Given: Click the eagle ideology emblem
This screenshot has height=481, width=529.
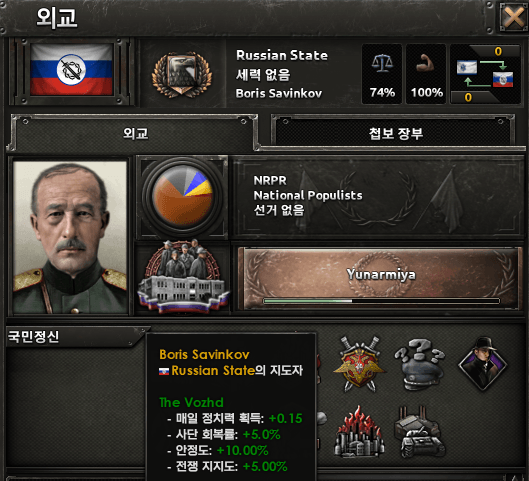Looking at the screenshot, I should click(182, 74).
